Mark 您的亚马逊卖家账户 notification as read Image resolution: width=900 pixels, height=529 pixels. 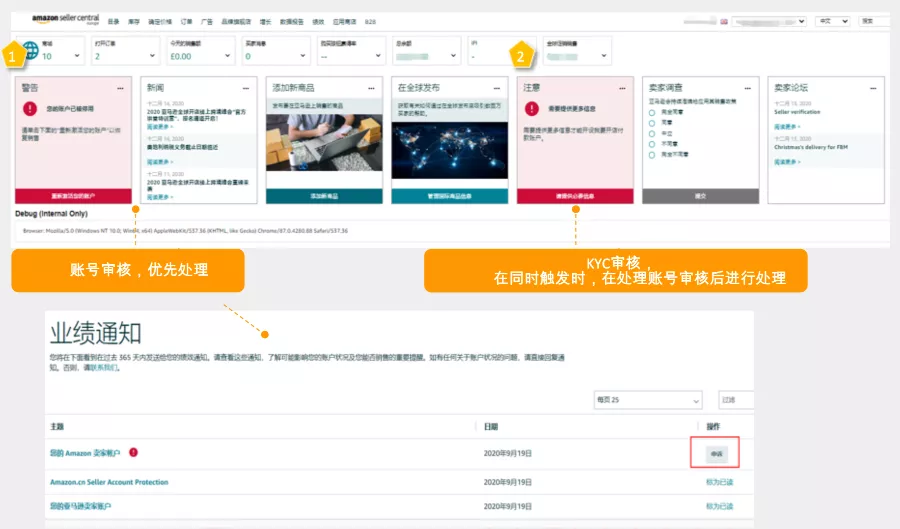[x=719, y=506]
